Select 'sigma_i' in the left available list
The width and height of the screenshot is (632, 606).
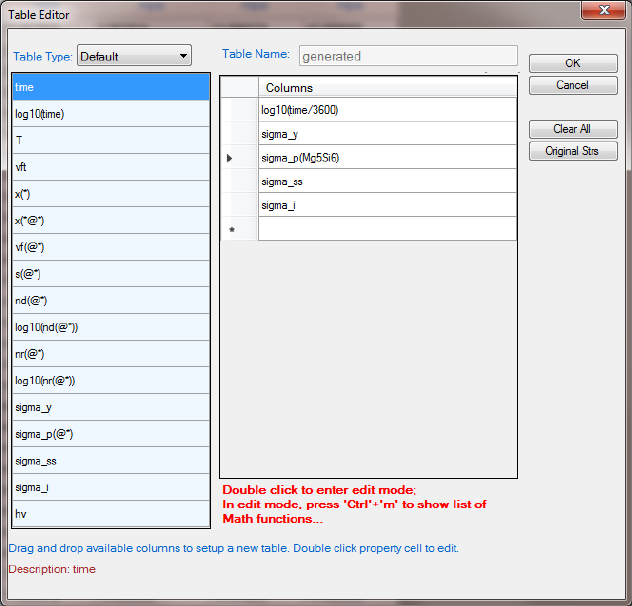click(111, 487)
